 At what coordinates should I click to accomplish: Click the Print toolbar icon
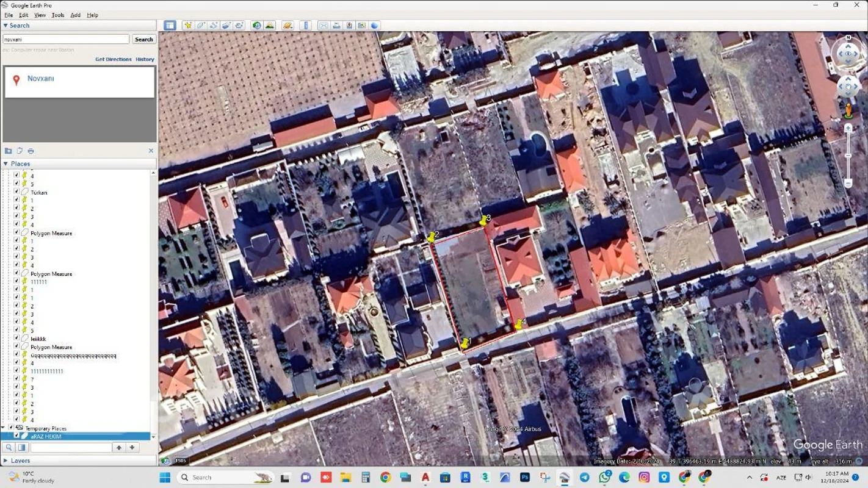click(x=336, y=26)
